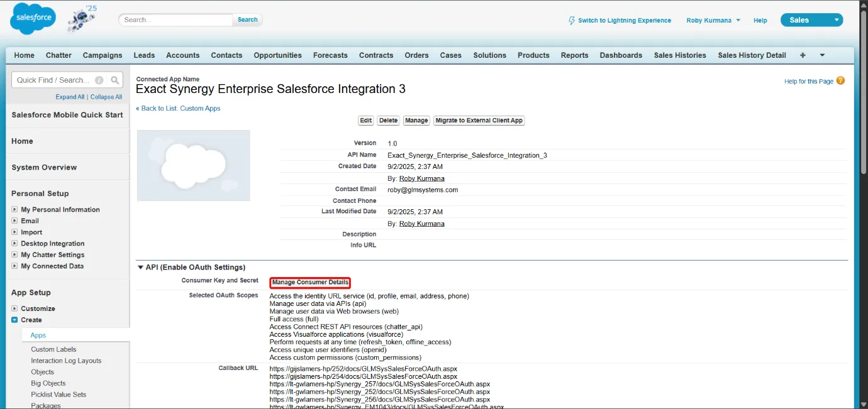
Task: Expand My Chatter Settings node
Action: click(14, 255)
